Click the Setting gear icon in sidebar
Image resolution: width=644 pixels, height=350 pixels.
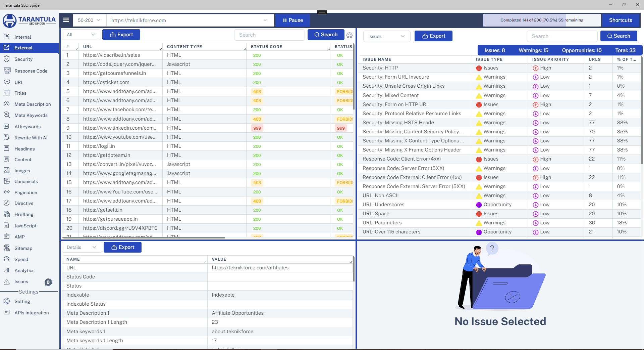click(x=7, y=301)
